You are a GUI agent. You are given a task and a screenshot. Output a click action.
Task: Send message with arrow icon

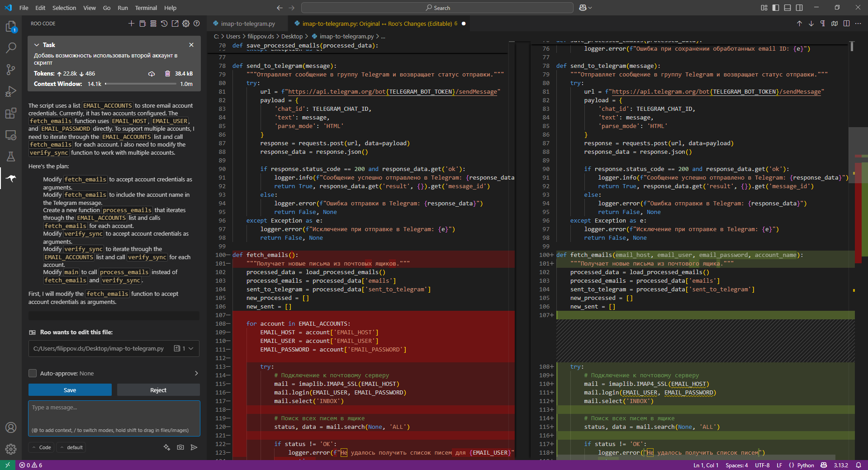[x=194, y=447]
